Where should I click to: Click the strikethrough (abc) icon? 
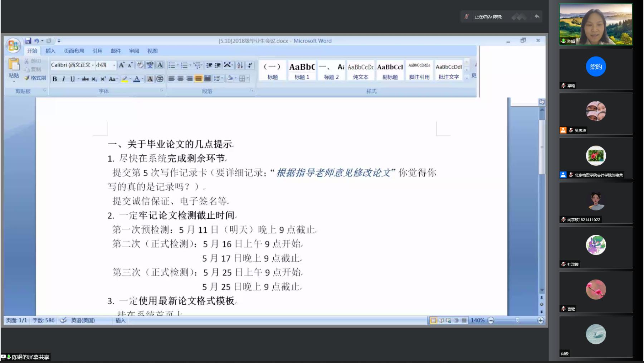click(85, 79)
